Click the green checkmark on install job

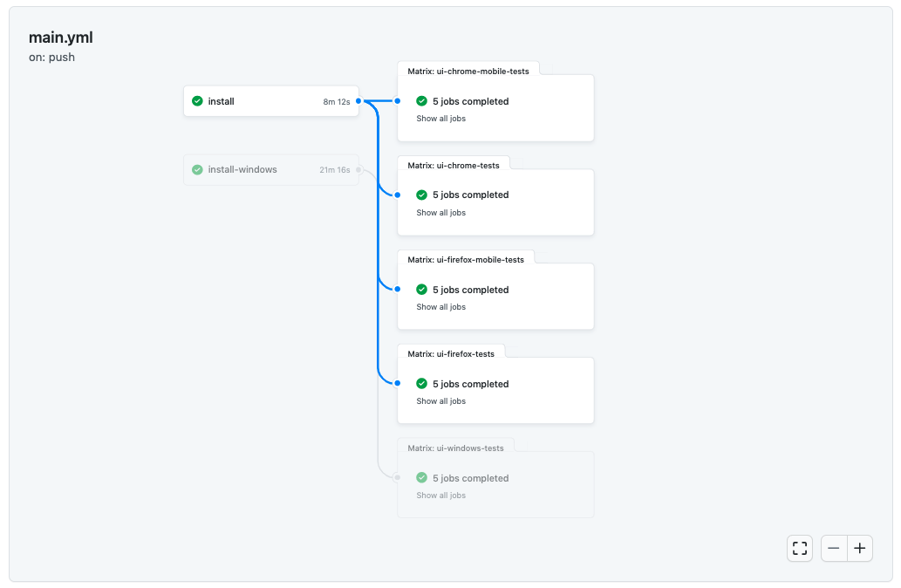[196, 101]
